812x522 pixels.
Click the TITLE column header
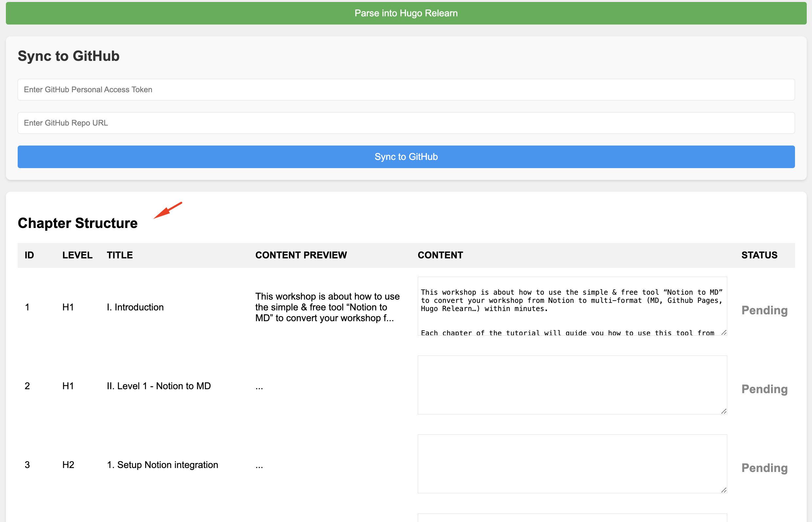[120, 255]
